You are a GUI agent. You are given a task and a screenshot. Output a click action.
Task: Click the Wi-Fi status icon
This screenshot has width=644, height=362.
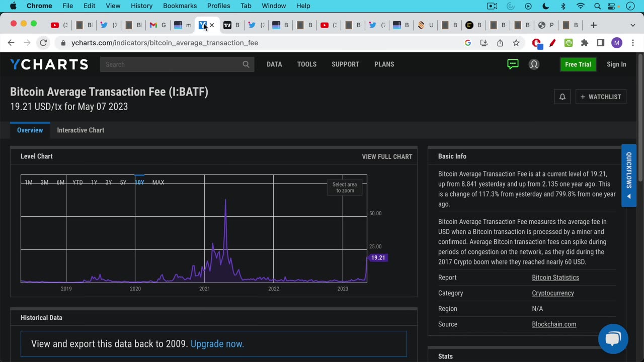581,6
